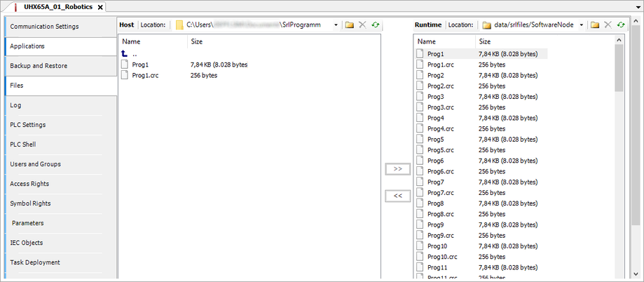The width and height of the screenshot is (644, 282).
Task: Click the Runtime list vertical scrollbar
Action: pyautogui.click(x=619, y=140)
